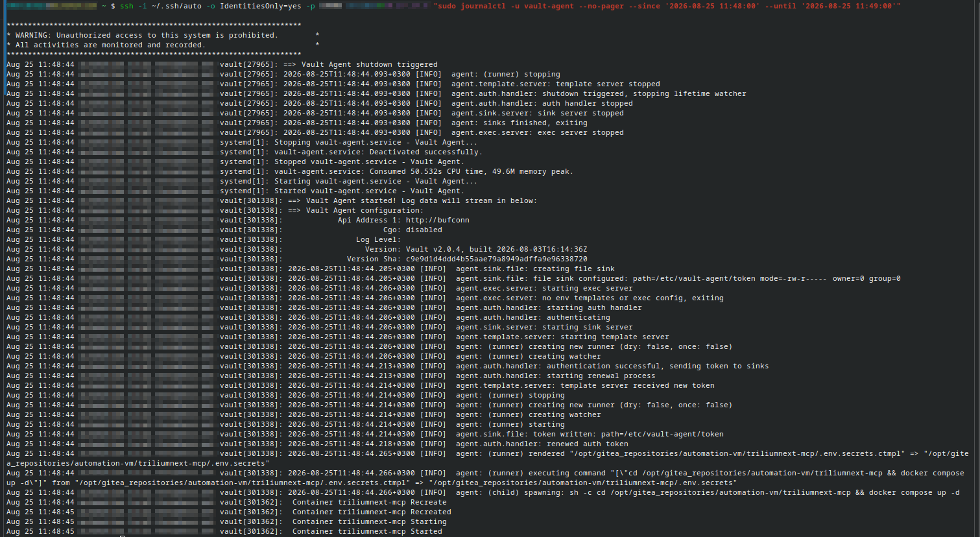Viewport: 980px width, 537px height.
Task: Click the Version Sha hash 'c9e9d1d4ddd4b55aae...'
Action: [x=497, y=259]
